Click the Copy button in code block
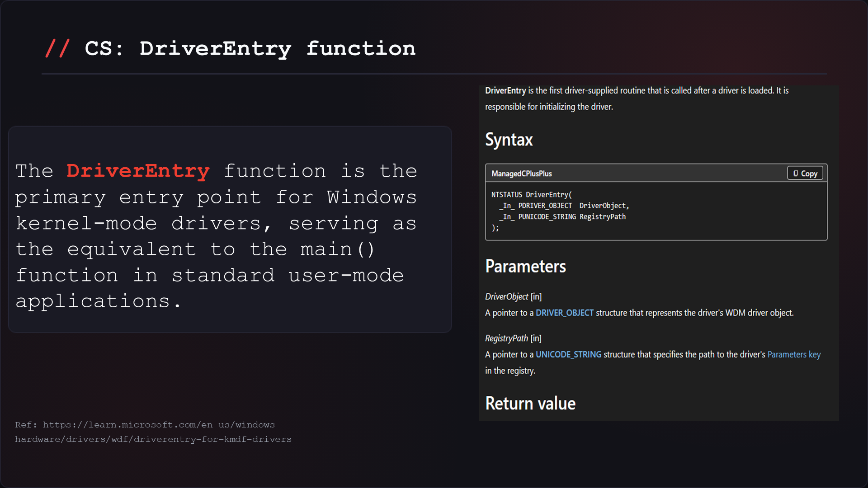This screenshot has height=488, width=868. (805, 174)
